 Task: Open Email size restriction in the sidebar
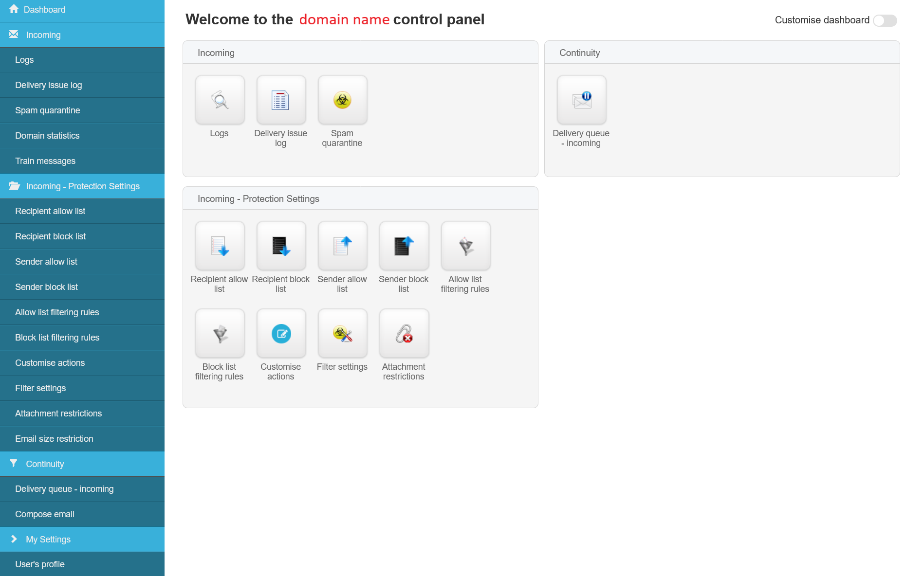point(82,439)
